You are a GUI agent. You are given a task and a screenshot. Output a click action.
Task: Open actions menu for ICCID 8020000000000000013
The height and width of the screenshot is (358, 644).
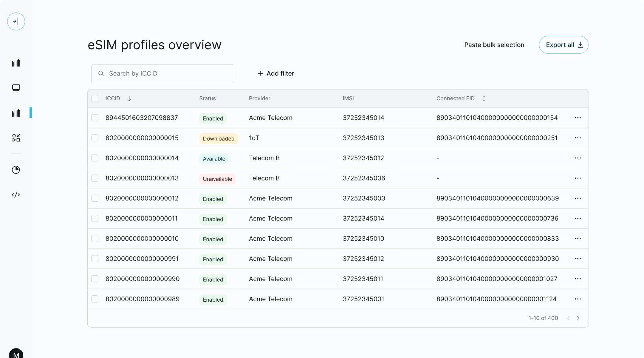pyautogui.click(x=578, y=178)
